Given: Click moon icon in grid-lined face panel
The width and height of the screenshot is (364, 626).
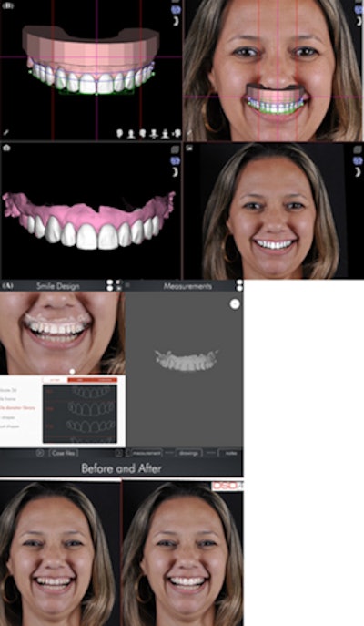Looking at the screenshot, I should pos(359,21).
